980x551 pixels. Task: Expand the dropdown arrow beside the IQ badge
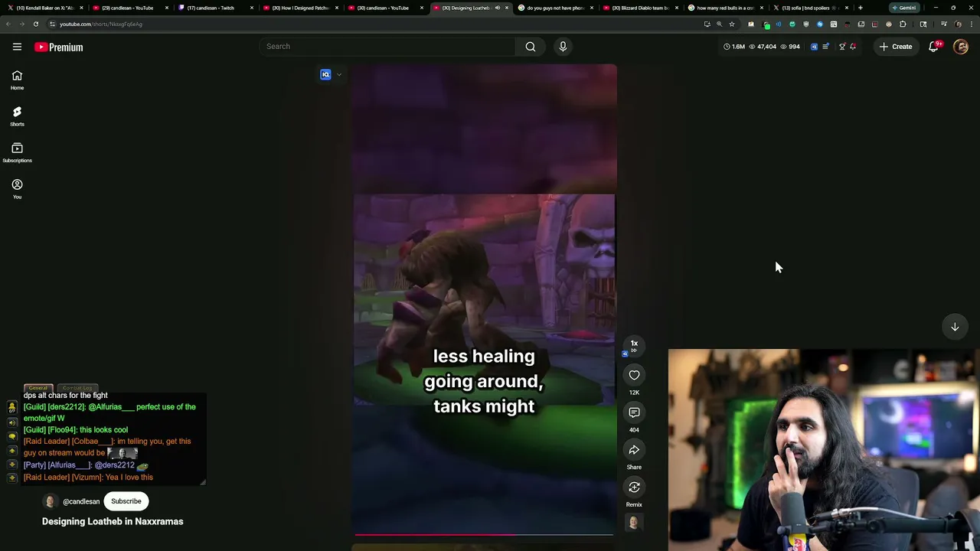pyautogui.click(x=339, y=74)
